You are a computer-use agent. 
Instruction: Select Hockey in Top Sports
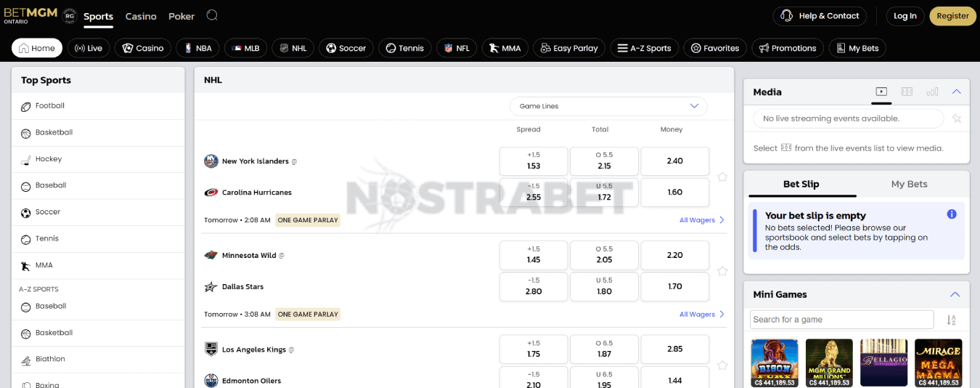(98, 159)
